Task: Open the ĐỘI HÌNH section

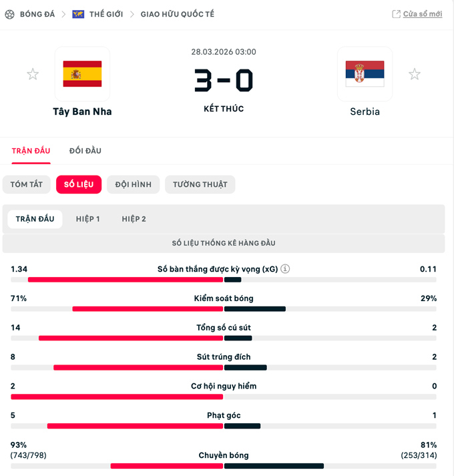Action: 133,184
